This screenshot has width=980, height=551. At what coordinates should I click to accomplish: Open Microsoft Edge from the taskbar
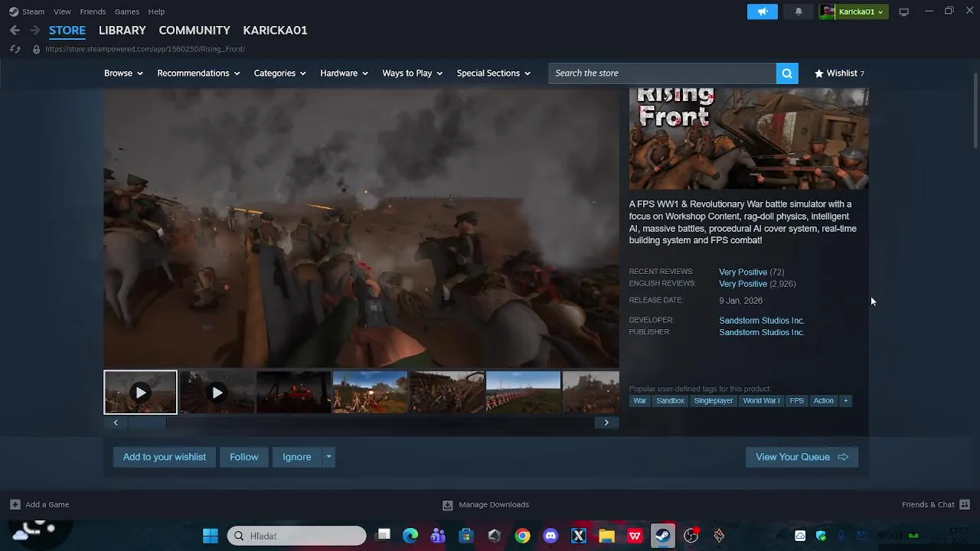410,536
